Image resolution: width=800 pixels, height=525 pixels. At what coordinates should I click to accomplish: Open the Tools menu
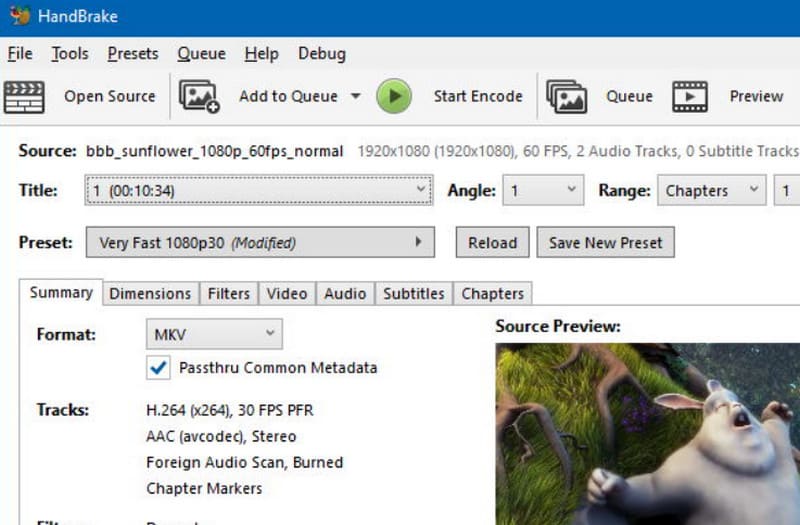[x=69, y=54]
